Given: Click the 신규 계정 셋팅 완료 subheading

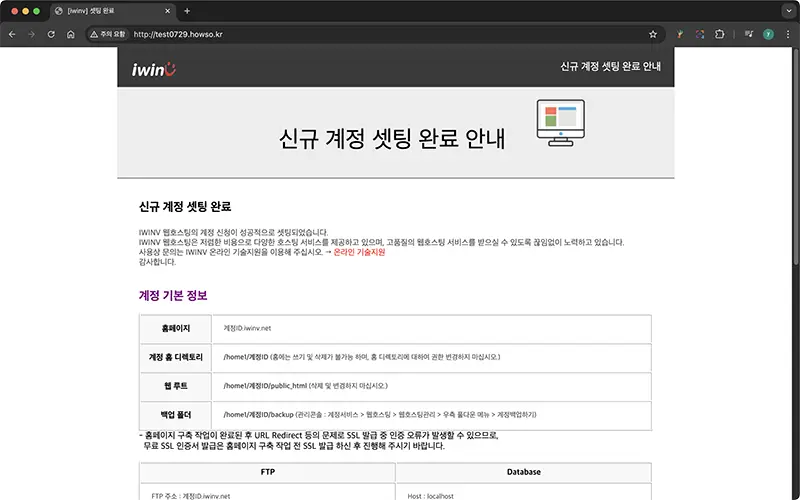Looking at the screenshot, I should (185, 206).
